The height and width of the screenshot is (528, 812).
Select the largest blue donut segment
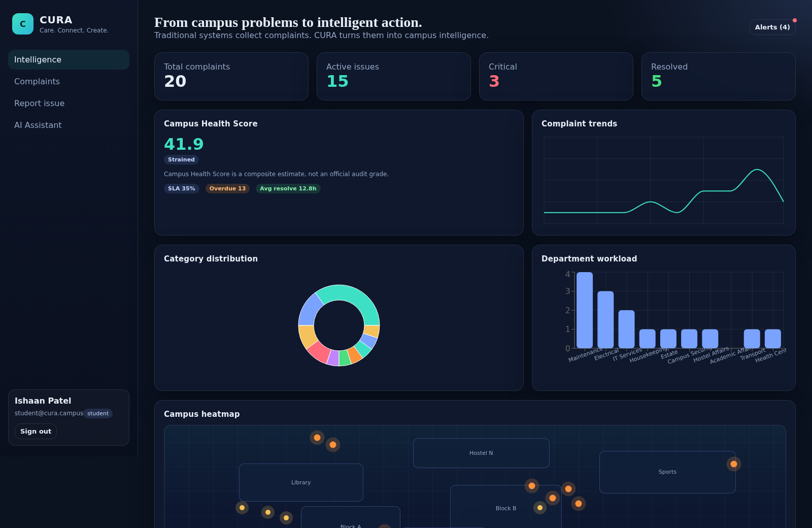(309, 310)
